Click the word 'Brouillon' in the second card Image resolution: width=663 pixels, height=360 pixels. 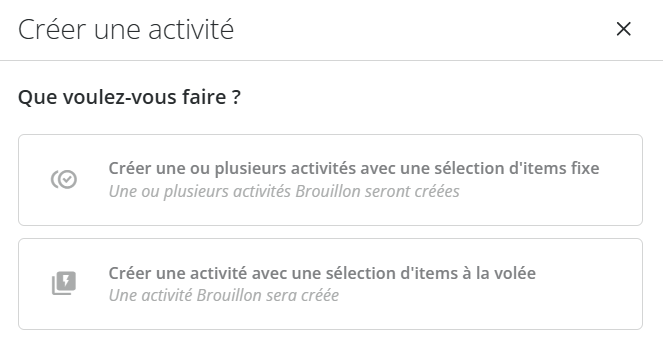(229, 295)
